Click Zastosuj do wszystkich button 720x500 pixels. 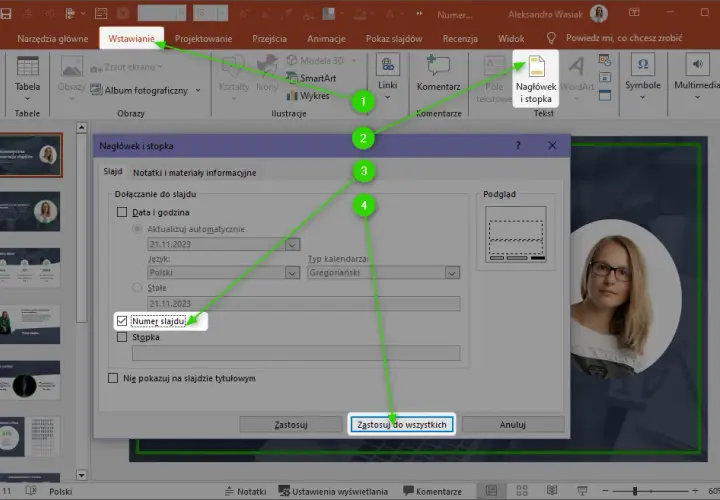pyautogui.click(x=402, y=425)
